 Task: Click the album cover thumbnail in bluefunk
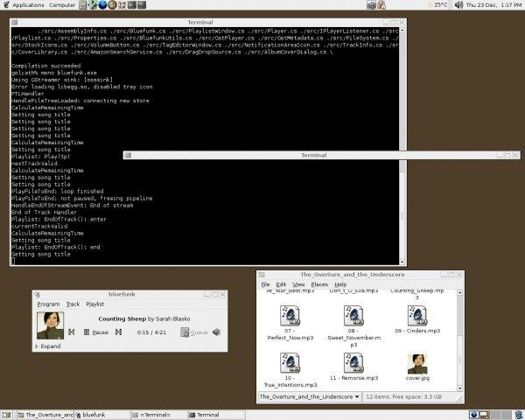50,325
